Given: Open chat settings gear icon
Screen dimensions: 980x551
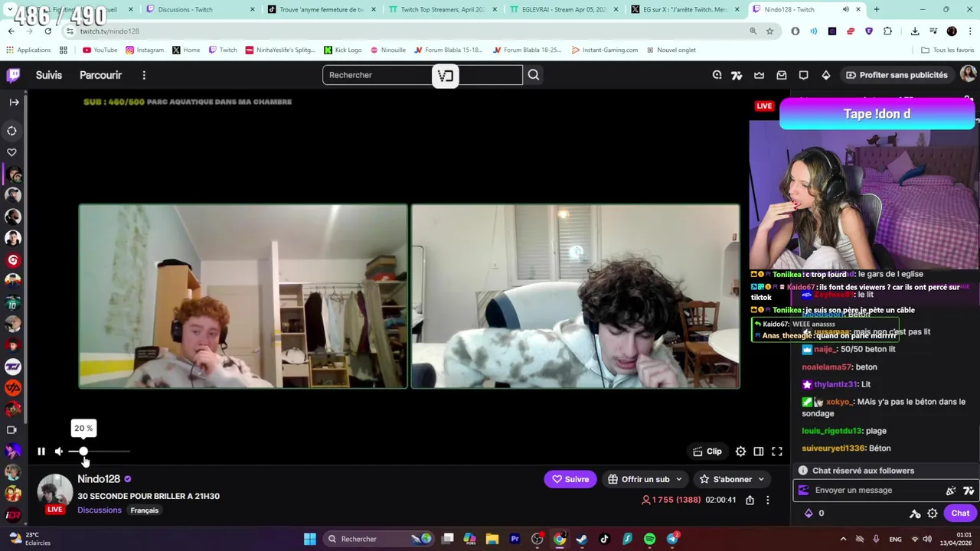Looking at the screenshot, I should tap(933, 514).
